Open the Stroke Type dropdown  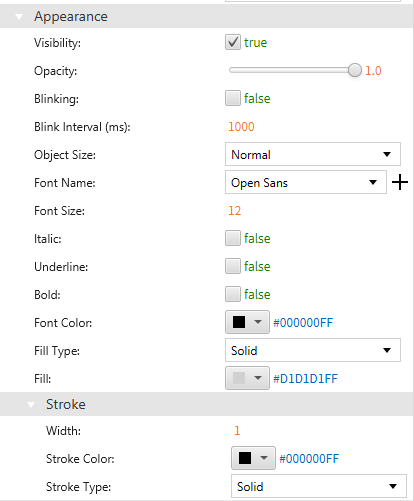(x=319, y=486)
